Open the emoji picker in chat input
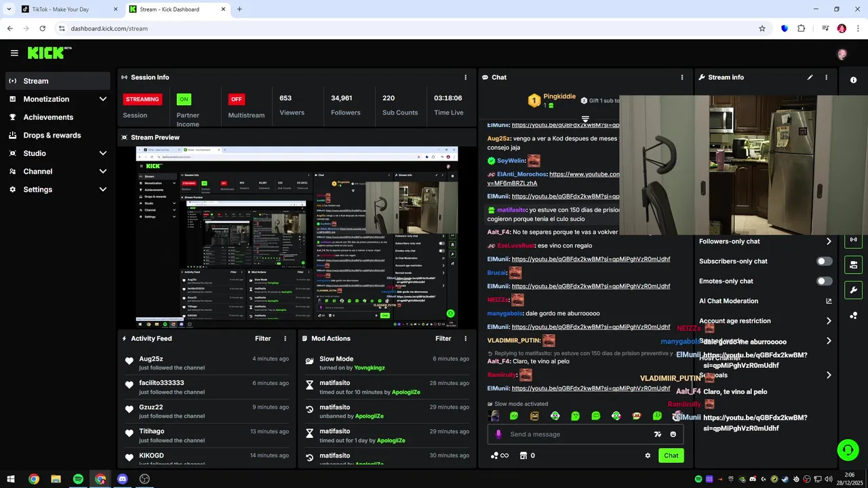Viewport: 868px width, 488px height. coord(673,434)
